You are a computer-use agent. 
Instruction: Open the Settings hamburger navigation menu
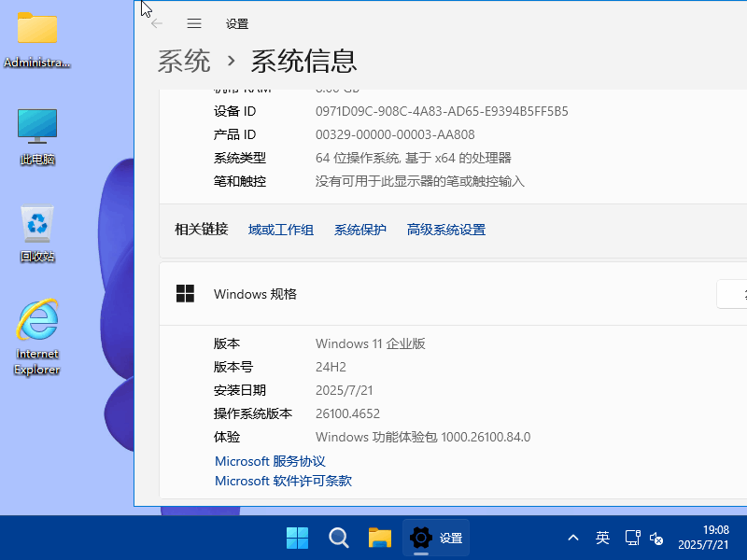[194, 24]
